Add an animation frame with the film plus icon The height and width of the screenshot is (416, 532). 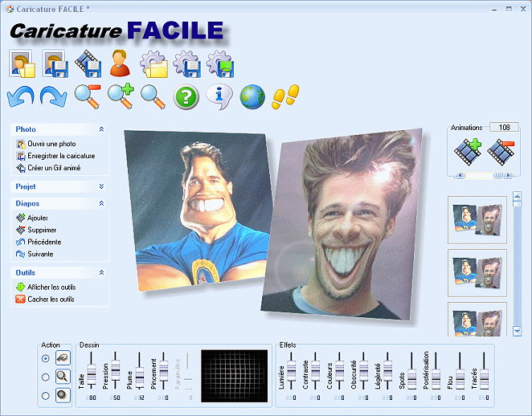click(468, 152)
